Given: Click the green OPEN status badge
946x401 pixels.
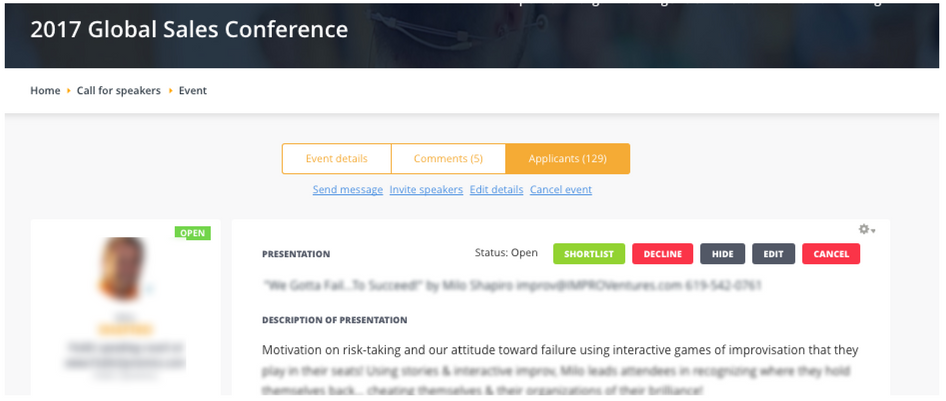Looking at the screenshot, I should click(193, 233).
